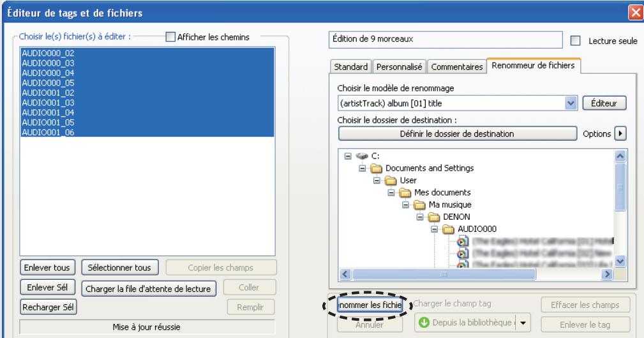Click the folder tree vertical scrollbar thumb
644x338 pixels.
point(620,187)
